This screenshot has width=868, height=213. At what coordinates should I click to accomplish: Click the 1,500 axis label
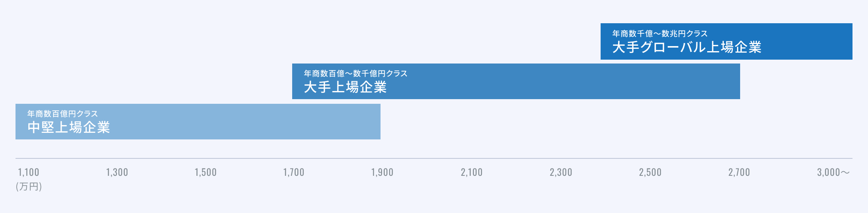point(205,172)
